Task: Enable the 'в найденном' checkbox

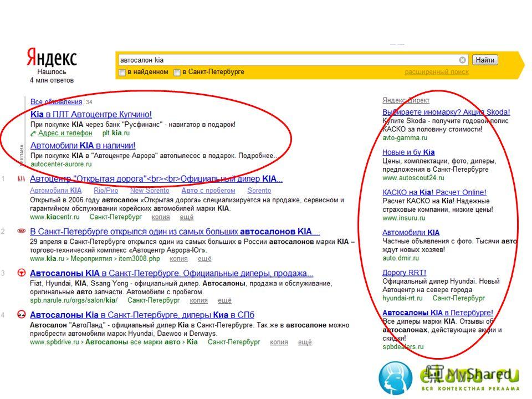Action: pyautogui.click(x=122, y=72)
